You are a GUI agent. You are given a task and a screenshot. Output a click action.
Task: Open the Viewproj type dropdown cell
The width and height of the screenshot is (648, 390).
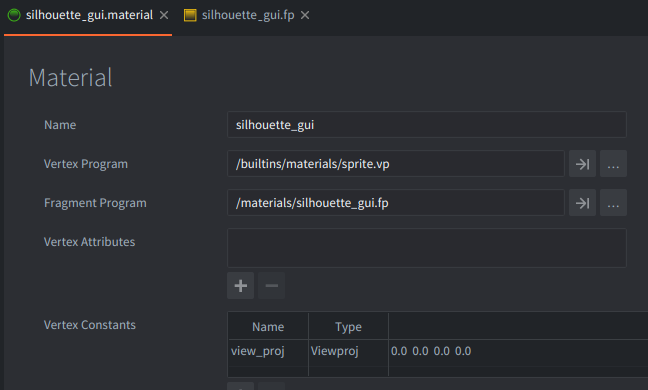pyautogui.click(x=348, y=351)
